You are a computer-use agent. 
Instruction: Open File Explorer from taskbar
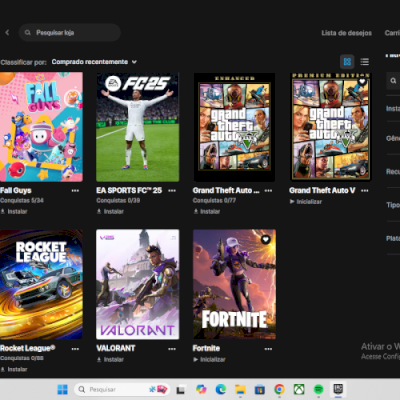pos(240,389)
